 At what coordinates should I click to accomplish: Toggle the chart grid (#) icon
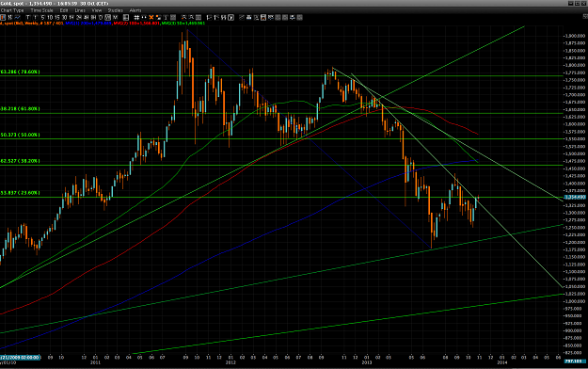[x=136, y=17]
